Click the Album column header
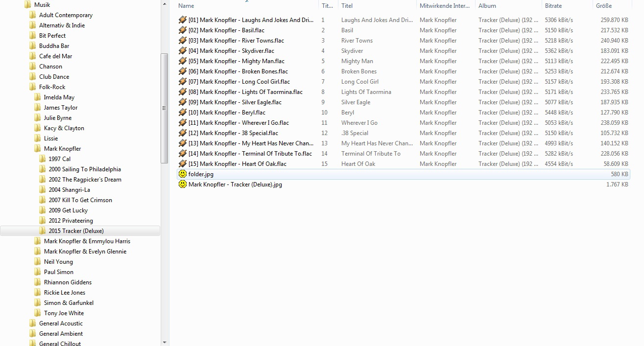Image resolution: width=644 pixels, height=346 pixels. [487, 6]
